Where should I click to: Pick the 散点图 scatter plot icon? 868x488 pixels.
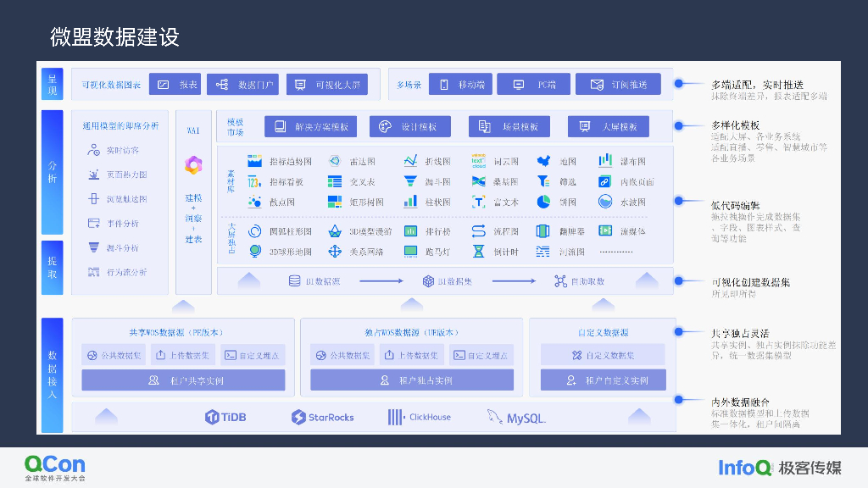tap(254, 202)
